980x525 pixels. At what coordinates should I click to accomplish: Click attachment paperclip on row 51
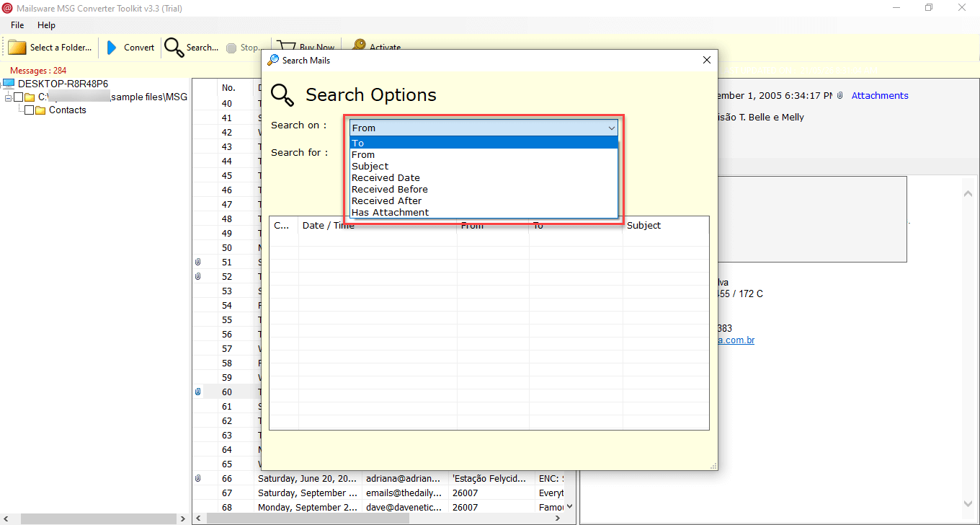(x=197, y=262)
